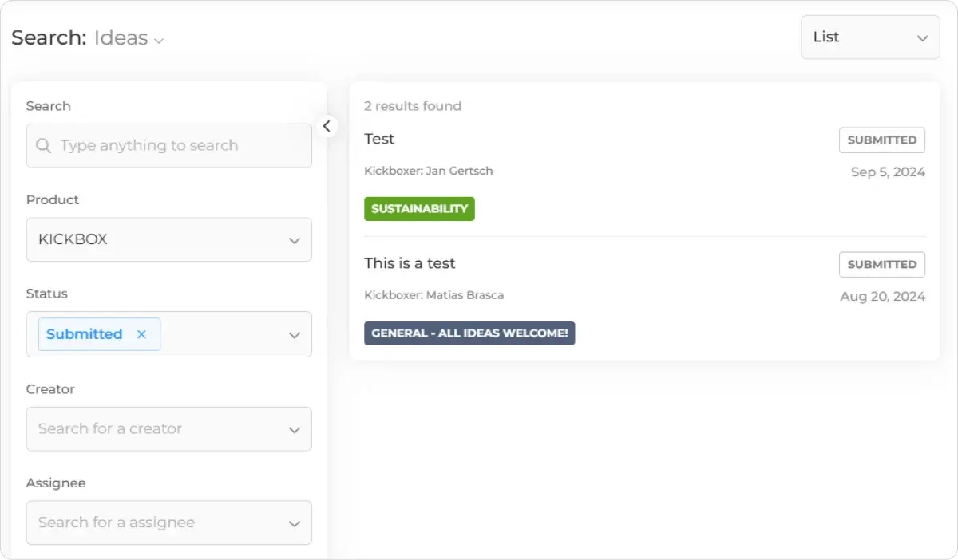Open the idea 'This is a test'
The image size is (958, 560).
coord(410,263)
